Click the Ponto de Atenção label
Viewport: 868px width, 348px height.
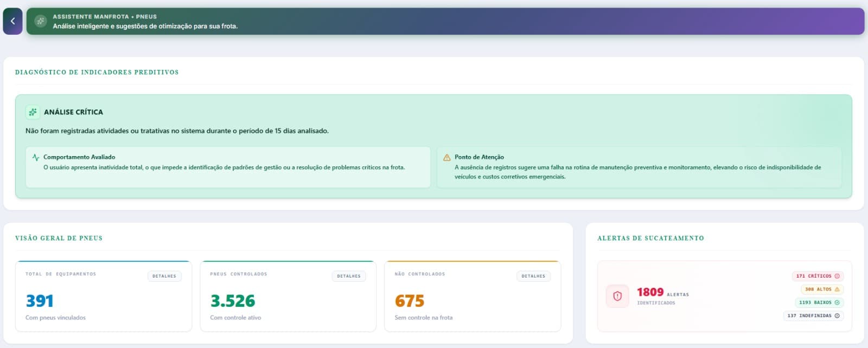tap(479, 157)
